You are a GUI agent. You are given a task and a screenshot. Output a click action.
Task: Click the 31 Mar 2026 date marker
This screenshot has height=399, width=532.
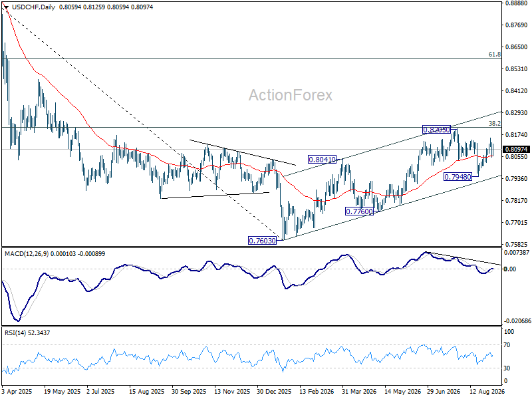point(359,391)
